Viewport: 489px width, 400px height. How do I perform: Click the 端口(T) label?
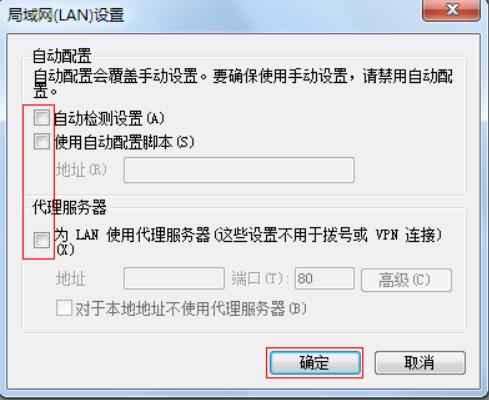(x=258, y=279)
